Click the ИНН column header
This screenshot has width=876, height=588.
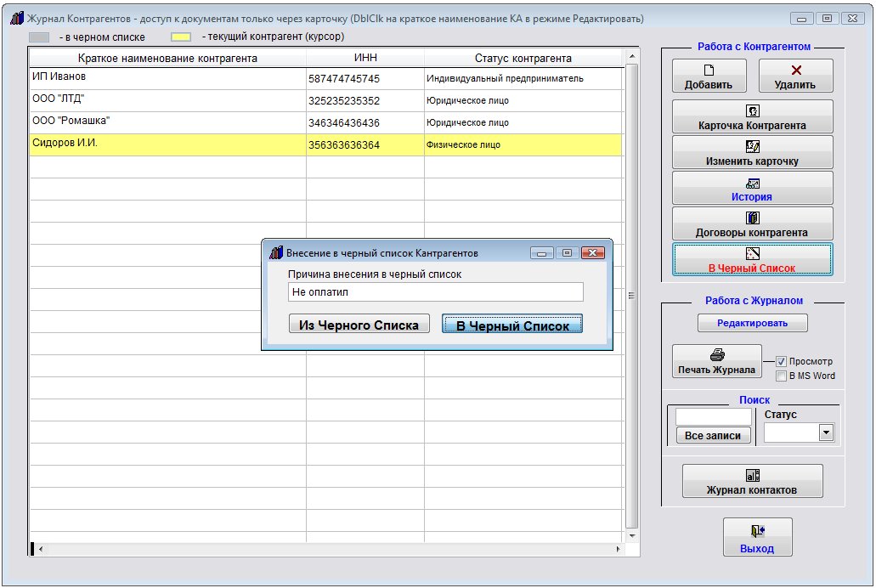[x=365, y=58]
